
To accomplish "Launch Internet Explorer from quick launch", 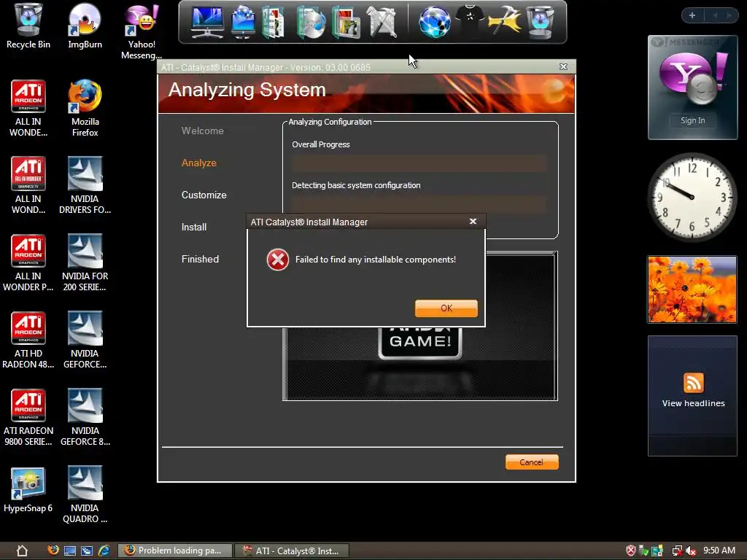I will point(104,551).
